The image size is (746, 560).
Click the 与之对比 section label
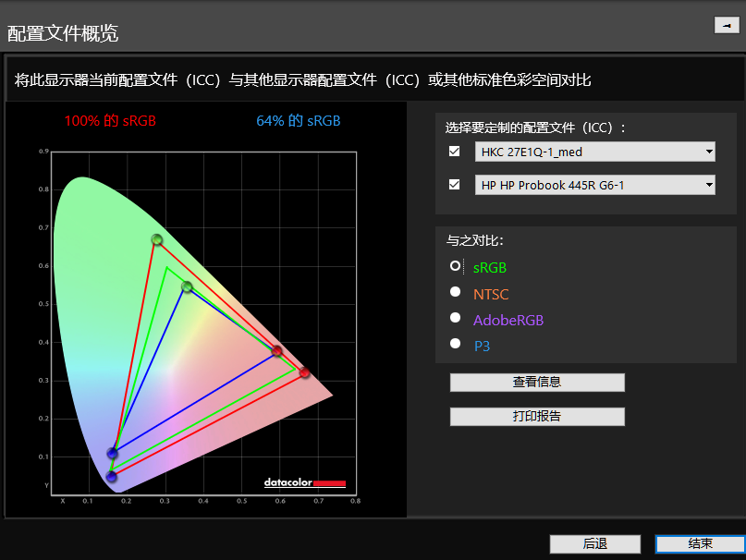[x=474, y=241]
